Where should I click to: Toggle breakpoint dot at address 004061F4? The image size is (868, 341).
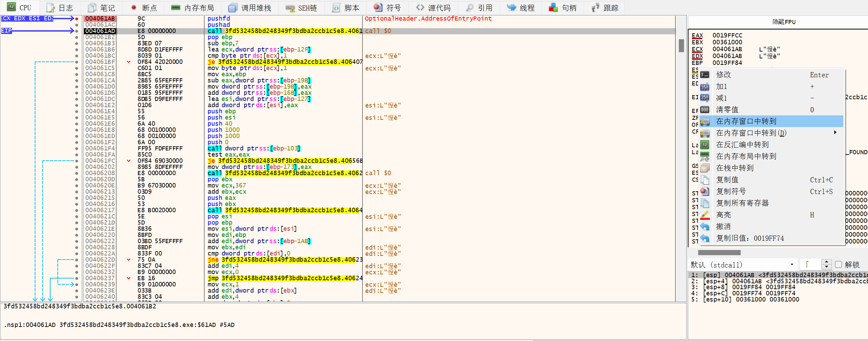tap(77, 148)
